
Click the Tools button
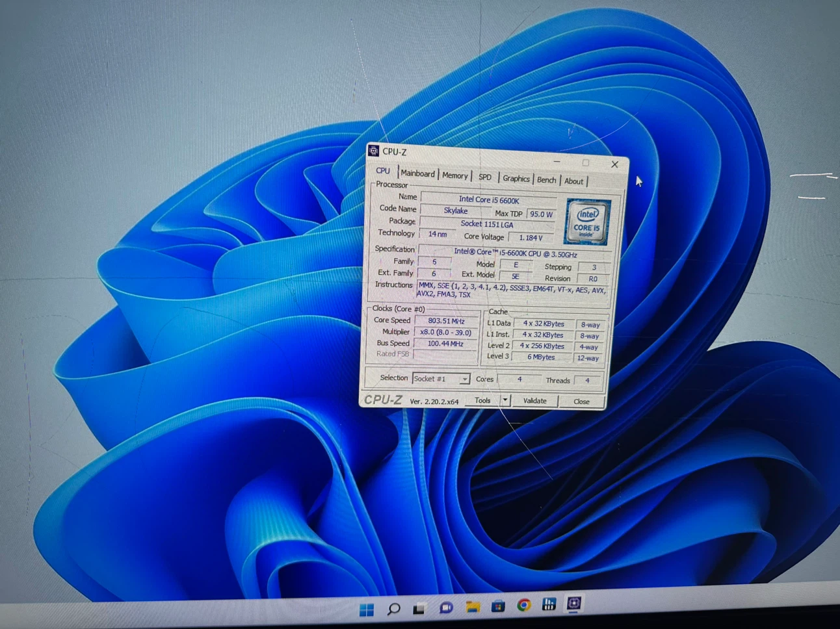click(x=483, y=400)
